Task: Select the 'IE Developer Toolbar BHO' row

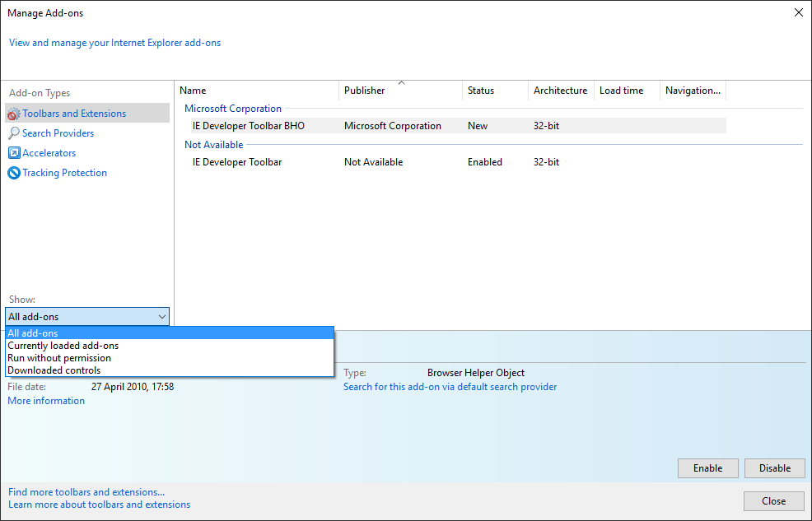Action: [459, 126]
